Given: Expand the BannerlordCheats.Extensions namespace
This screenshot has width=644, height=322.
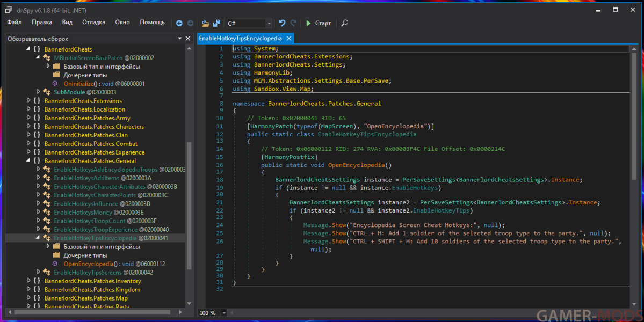Looking at the screenshot, I should (x=29, y=100).
